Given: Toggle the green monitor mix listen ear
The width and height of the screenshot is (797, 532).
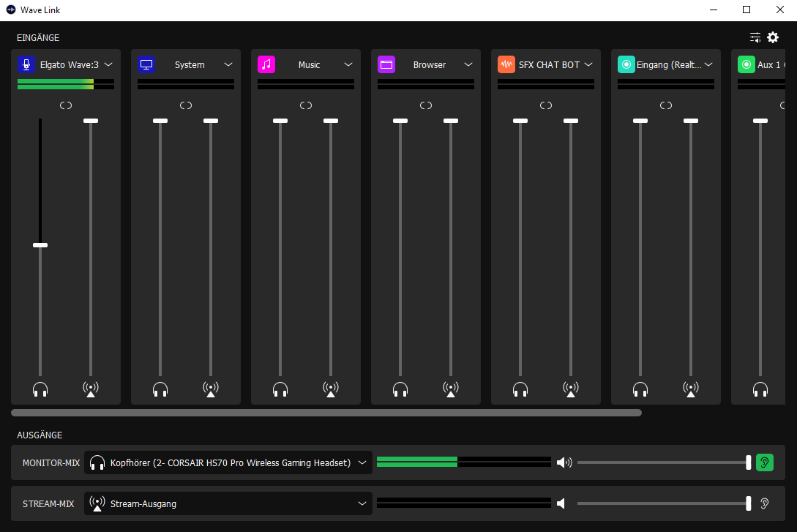Looking at the screenshot, I should click(764, 462).
